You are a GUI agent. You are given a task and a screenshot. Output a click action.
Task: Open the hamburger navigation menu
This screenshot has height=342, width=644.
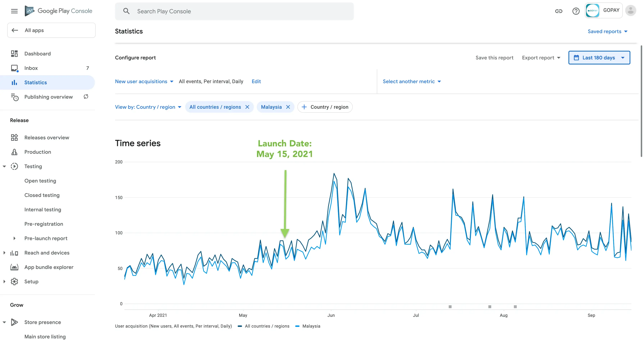point(14,11)
